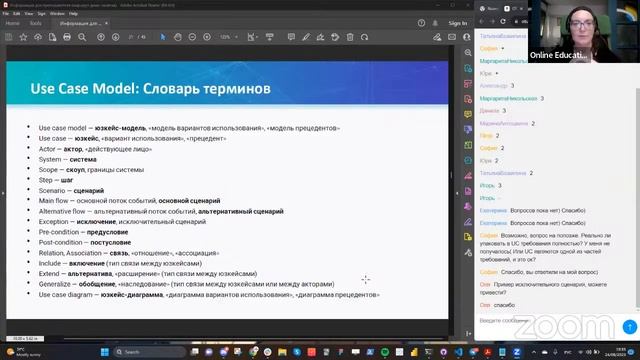Viewport: 640px width, 360px height.
Task: Open the find magnifier in Acrobat toolbar
Action: coord(82,37)
